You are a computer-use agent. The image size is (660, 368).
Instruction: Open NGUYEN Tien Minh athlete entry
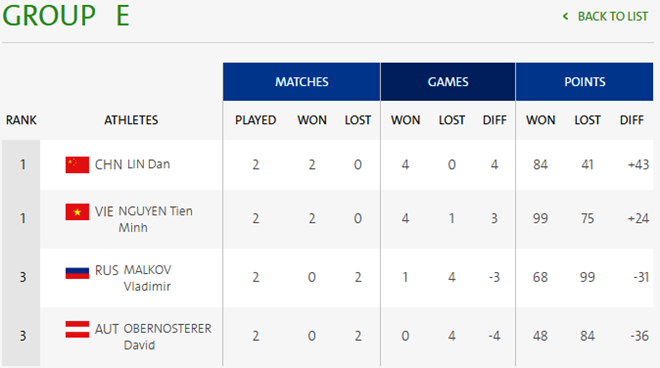point(155,219)
